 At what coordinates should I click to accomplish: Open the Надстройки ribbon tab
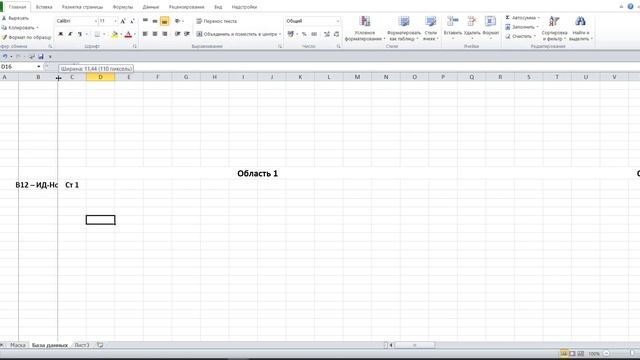click(244, 7)
